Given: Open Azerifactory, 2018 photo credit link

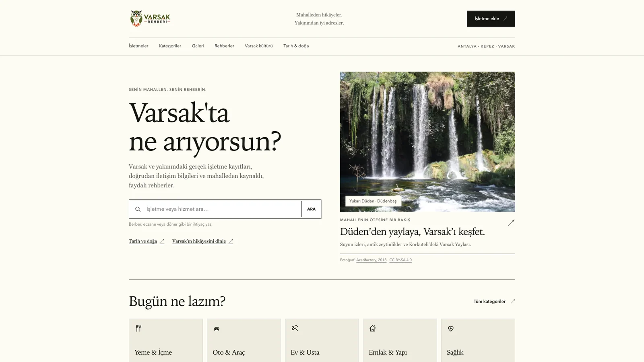Looking at the screenshot, I should [x=371, y=260].
